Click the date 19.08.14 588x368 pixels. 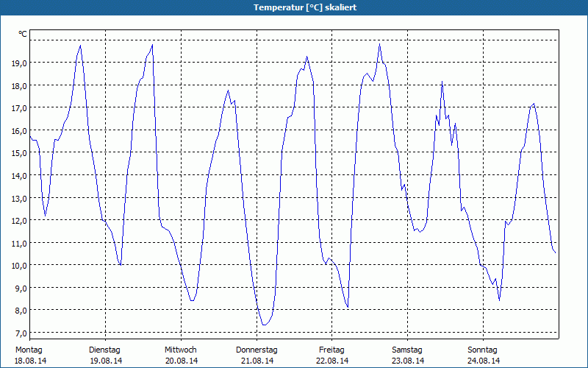(x=106, y=361)
